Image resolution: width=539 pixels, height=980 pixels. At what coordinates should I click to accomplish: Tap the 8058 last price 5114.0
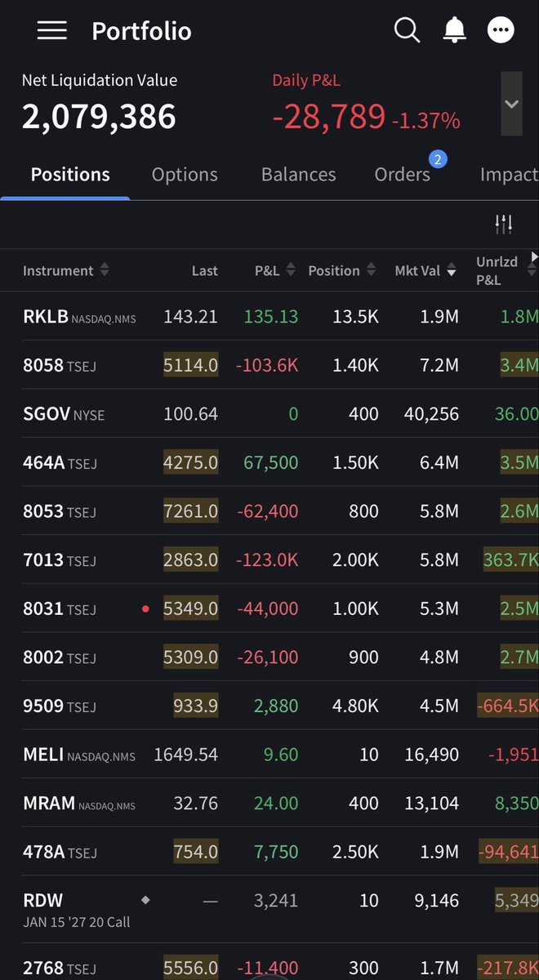190,365
